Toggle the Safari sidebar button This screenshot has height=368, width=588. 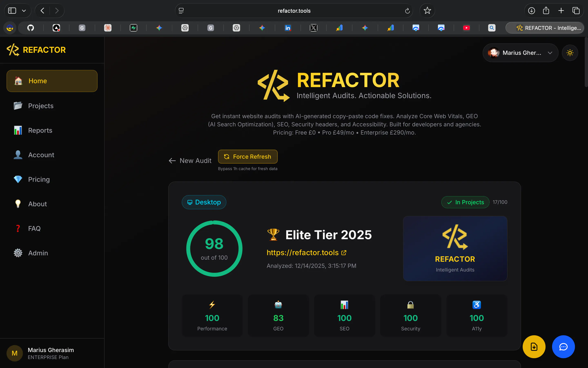pyautogui.click(x=12, y=11)
